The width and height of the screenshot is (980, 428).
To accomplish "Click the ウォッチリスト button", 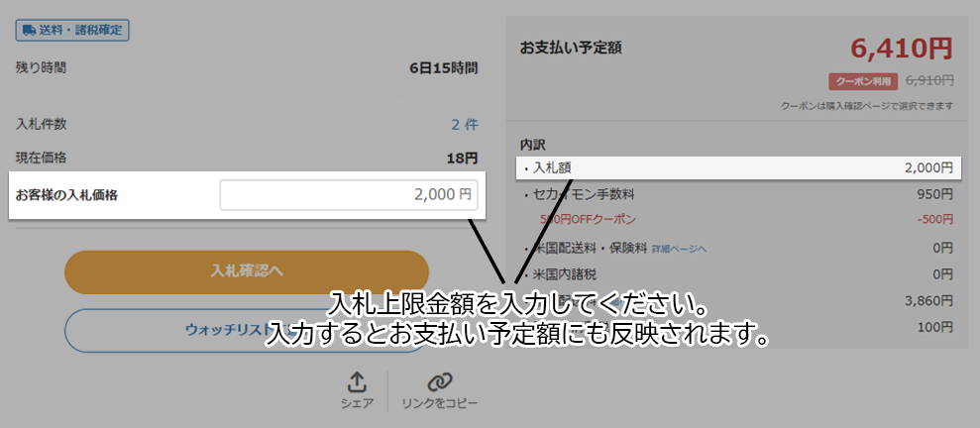I will [x=247, y=330].
